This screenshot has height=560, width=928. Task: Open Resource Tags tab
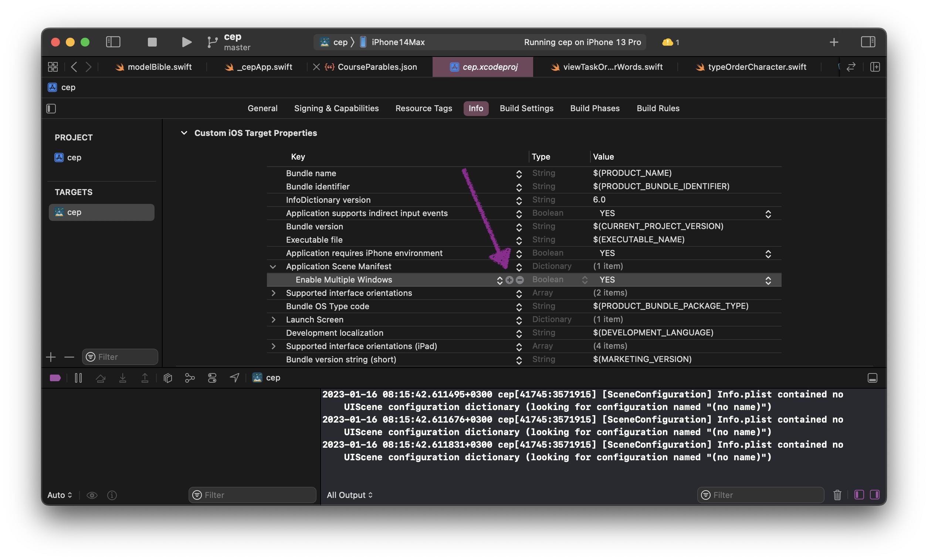tap(424, 108)
